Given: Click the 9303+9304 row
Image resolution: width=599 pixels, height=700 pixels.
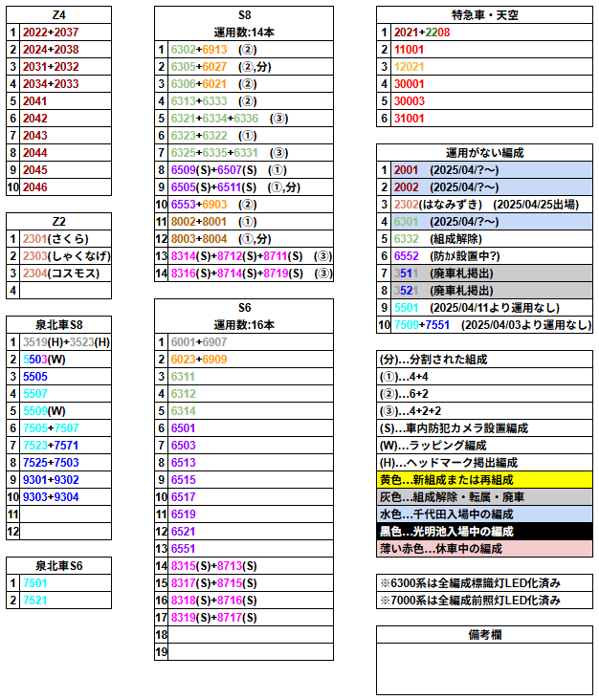Looking at the screenshot, I should click(x=65, y=497).
